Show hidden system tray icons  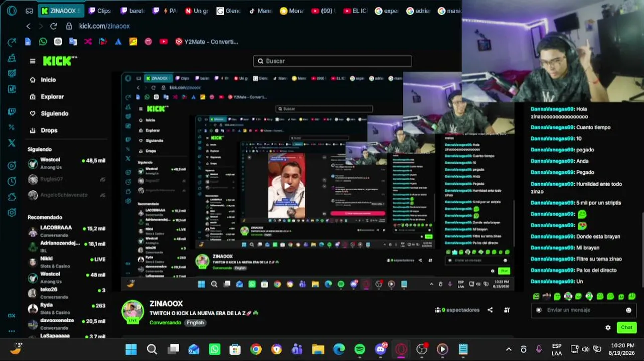509,349
